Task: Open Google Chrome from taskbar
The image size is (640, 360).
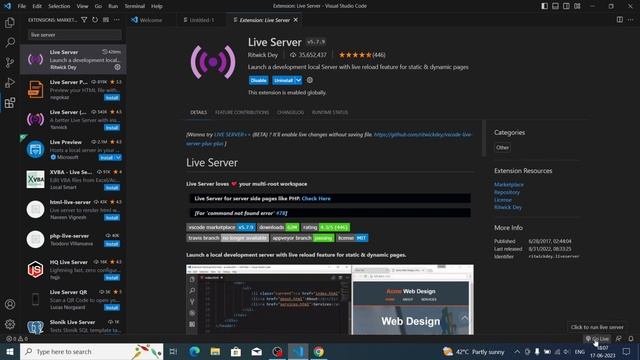Action: 319,351
